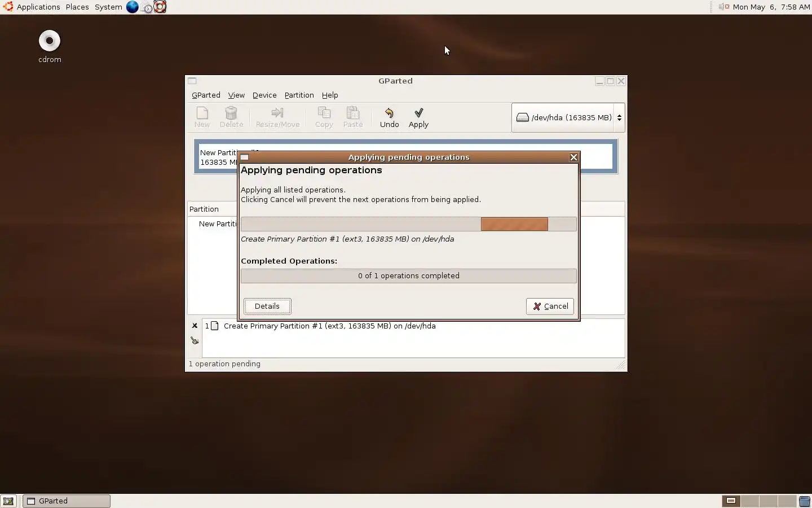Click the italic Create Primary Partition status text
The width and height of the screenshot is (812, 508).
point(347,239)
